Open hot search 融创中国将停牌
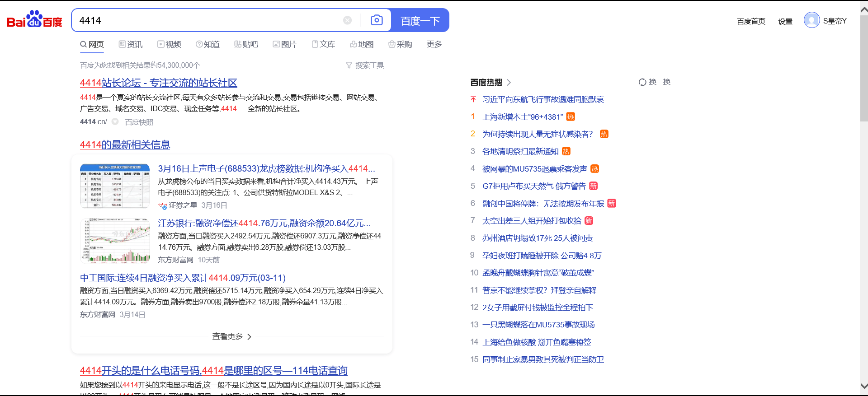The image size is (868, 396). click(543, 204)
